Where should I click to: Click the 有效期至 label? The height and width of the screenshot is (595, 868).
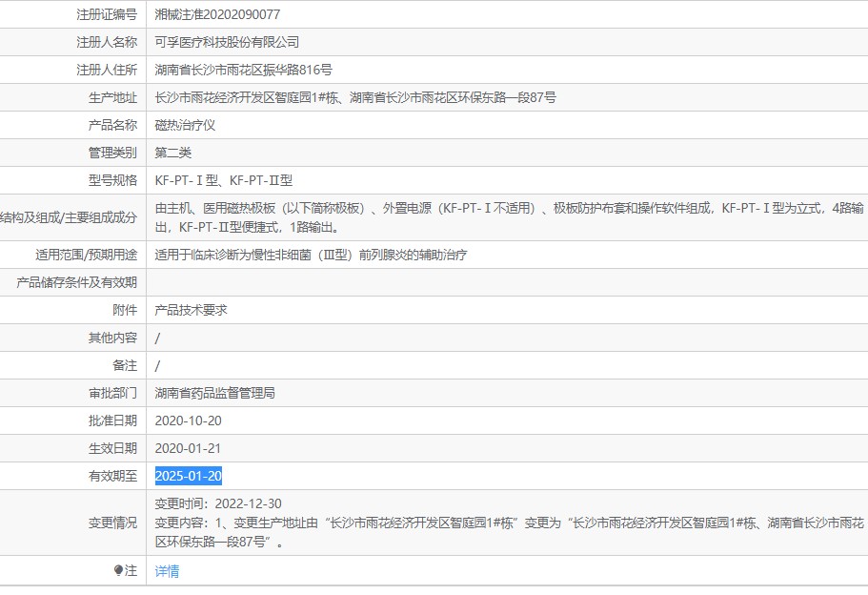(x=113, y=476)
